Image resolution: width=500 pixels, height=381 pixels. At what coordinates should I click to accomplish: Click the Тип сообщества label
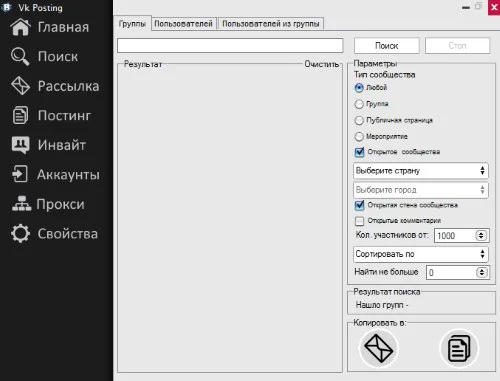pos(385,75)
